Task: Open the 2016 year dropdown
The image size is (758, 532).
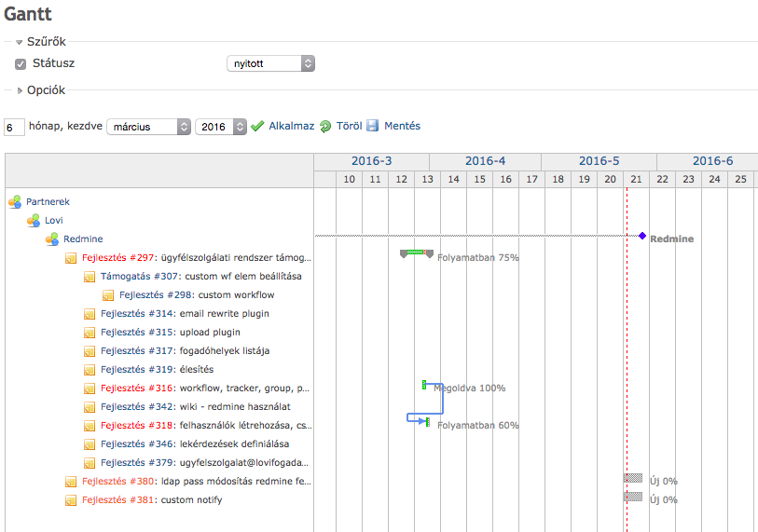Action: point(221,127)
